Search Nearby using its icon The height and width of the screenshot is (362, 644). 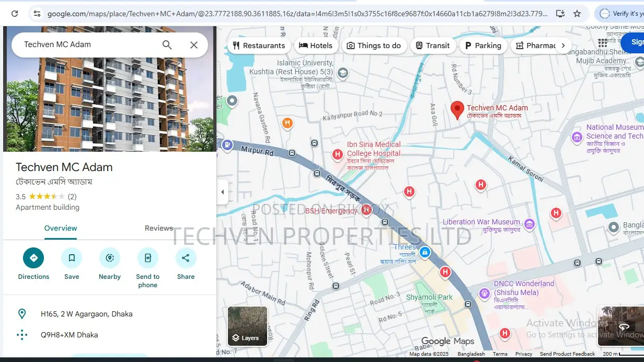[110, 258]
